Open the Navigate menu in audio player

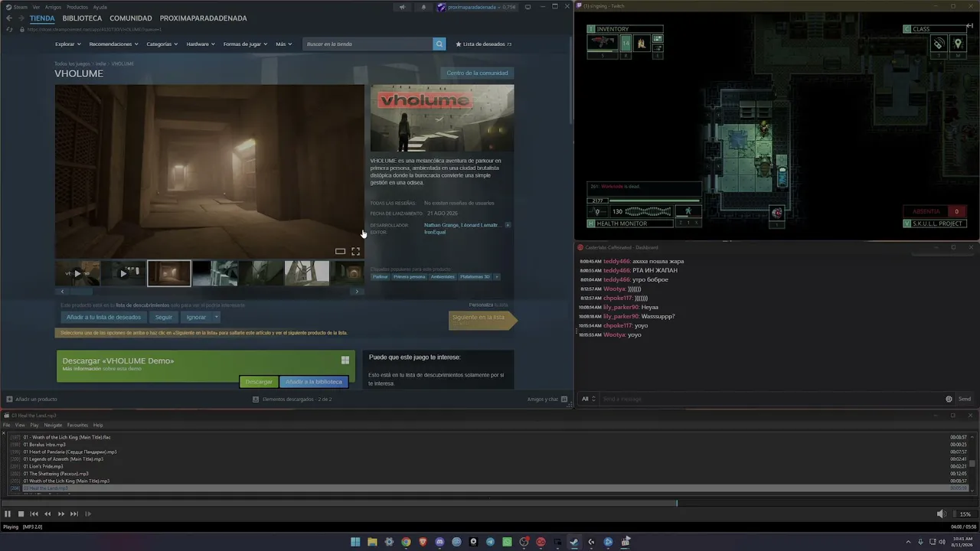pyautogui.click(x=53, y=425)
